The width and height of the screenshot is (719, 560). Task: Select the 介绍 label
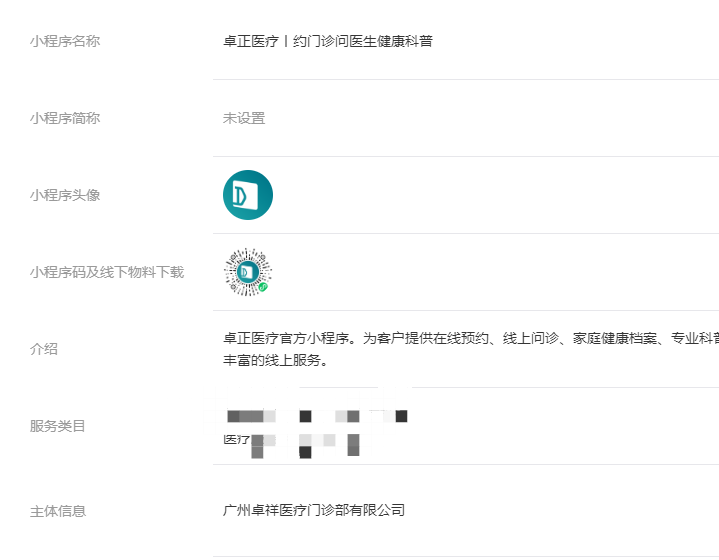[x=44, y=349]
